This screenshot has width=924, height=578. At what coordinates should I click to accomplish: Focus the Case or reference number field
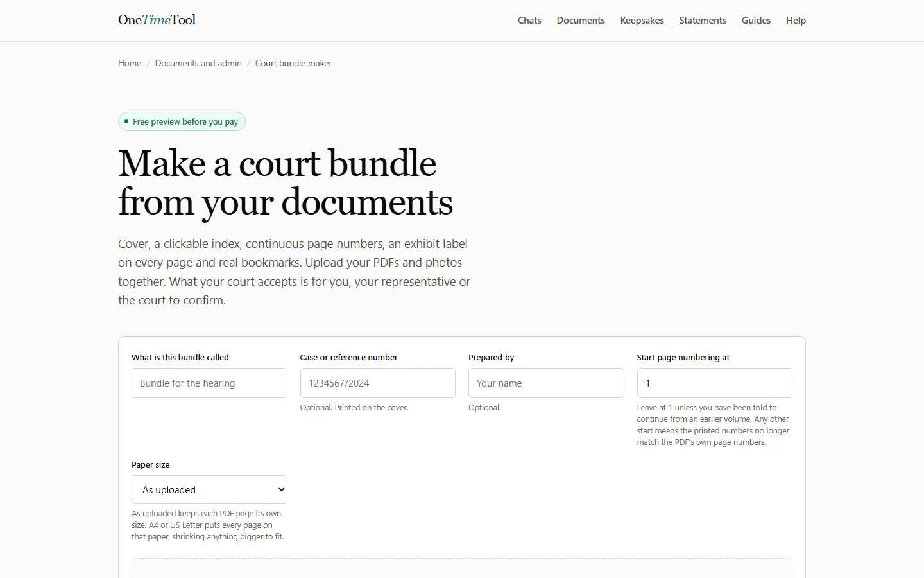click(x=377, y=383)
